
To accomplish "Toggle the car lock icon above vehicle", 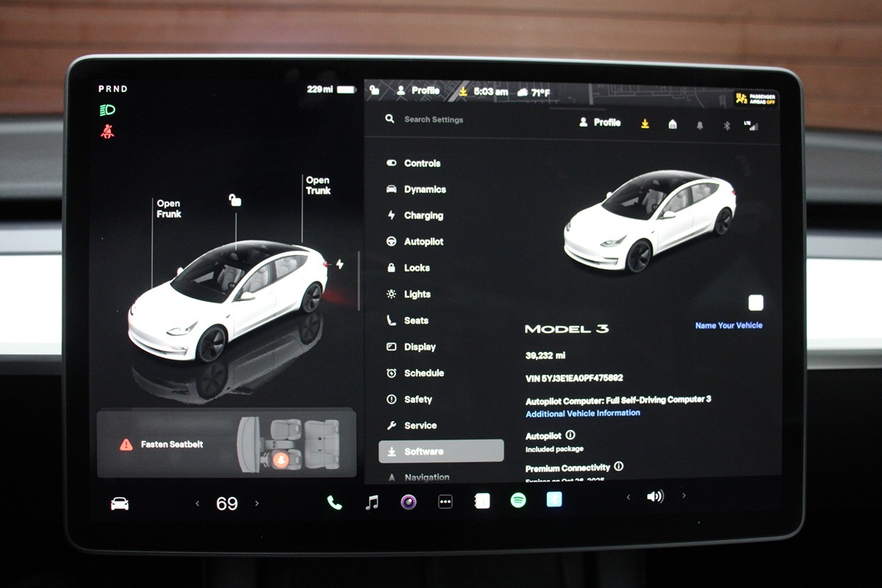I will click(235, 200).
